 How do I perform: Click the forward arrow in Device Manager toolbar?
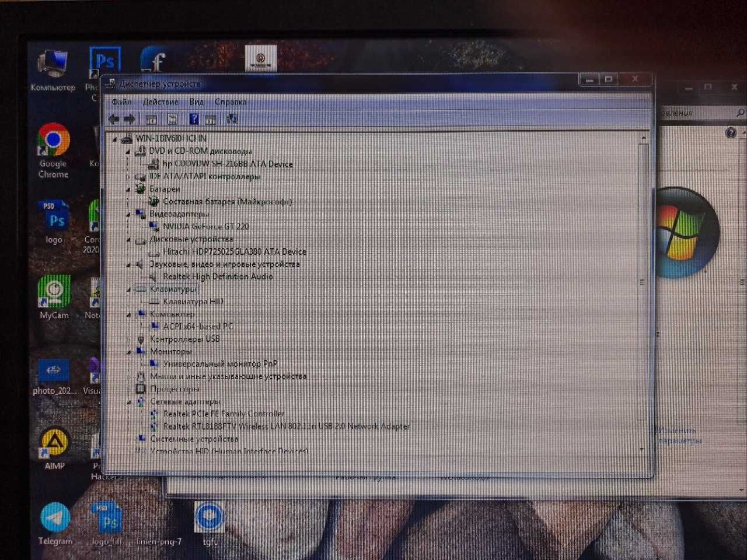[x=130, y=119]
